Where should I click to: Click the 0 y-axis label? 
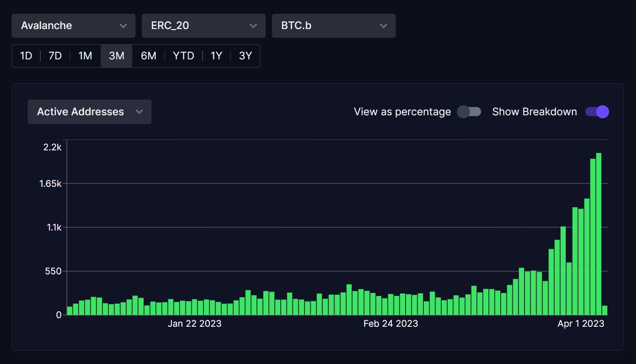pyautogui.click(x=59, y=315)
